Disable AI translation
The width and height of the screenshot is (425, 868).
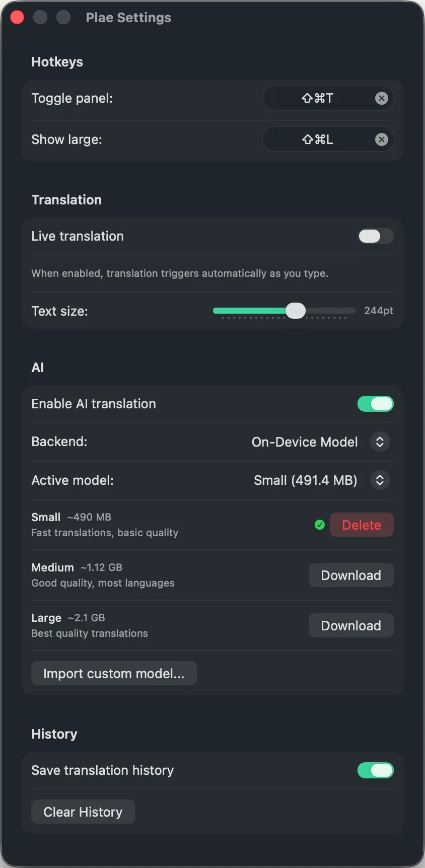point(375,403)
